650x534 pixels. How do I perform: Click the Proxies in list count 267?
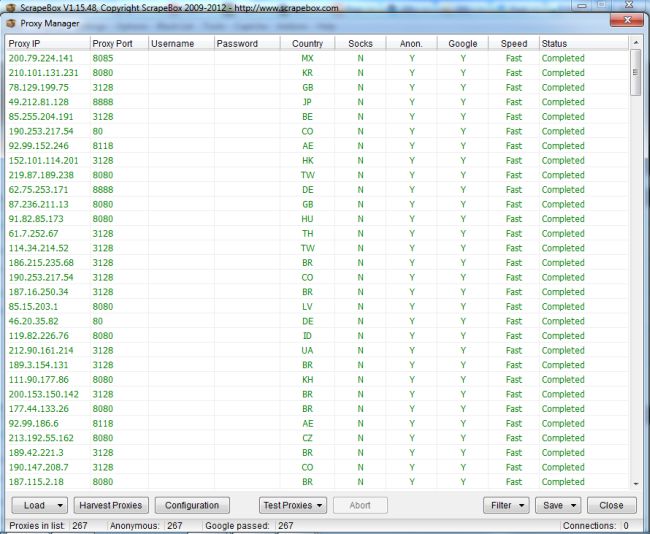pos(80,526)
